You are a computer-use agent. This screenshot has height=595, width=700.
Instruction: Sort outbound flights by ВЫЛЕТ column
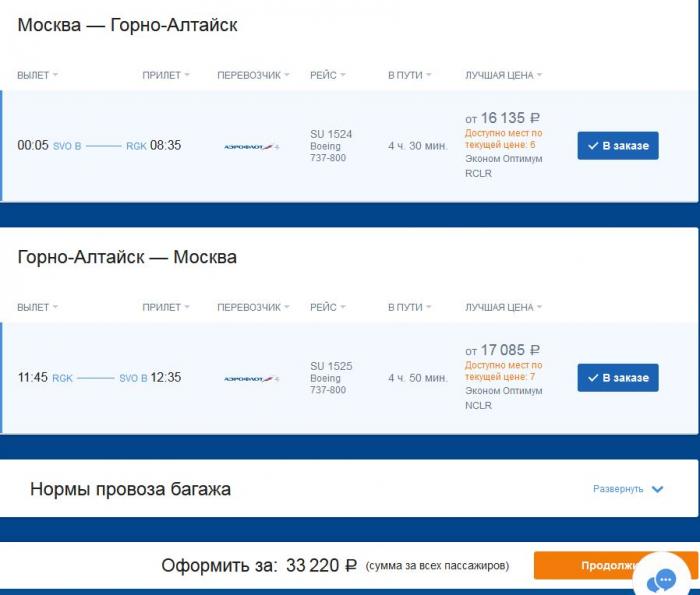click(38, 75)
